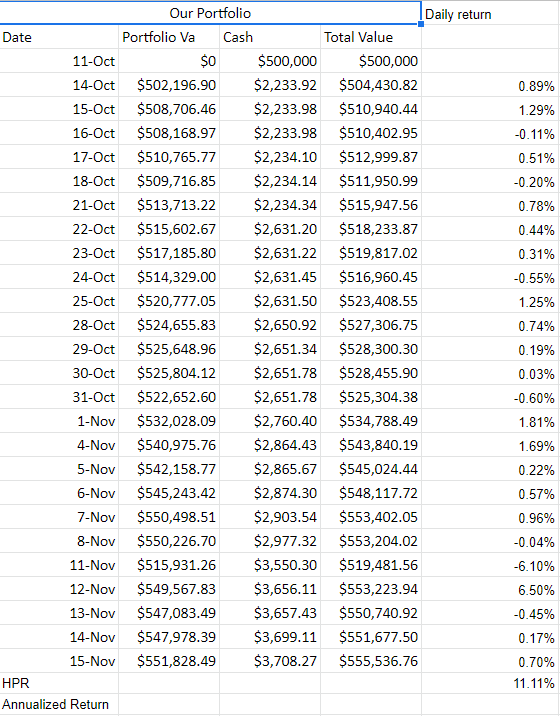Select the 11-Oct Total Value cell
The width and height of the screenshot is (560, 716).
point(371,61)
